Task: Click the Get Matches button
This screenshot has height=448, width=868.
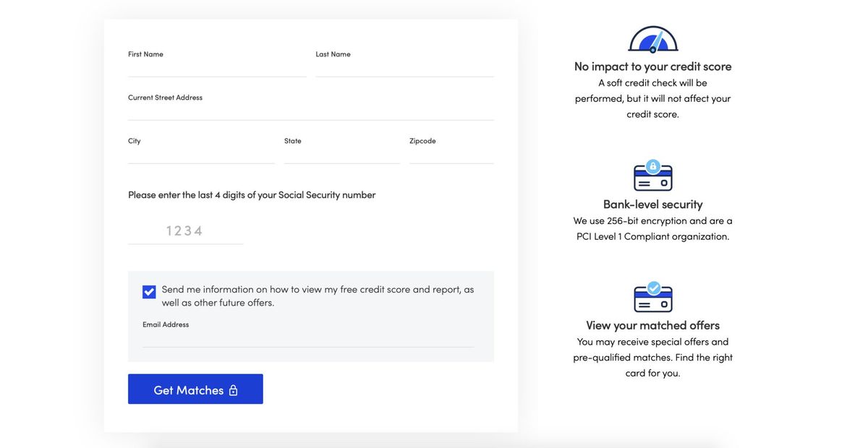Action: pos(195,389)
